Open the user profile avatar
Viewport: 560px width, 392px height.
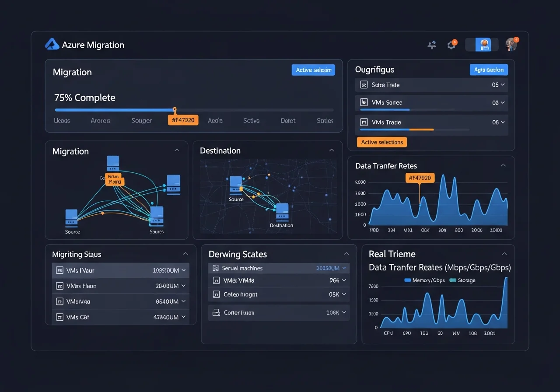coord(511,44)
